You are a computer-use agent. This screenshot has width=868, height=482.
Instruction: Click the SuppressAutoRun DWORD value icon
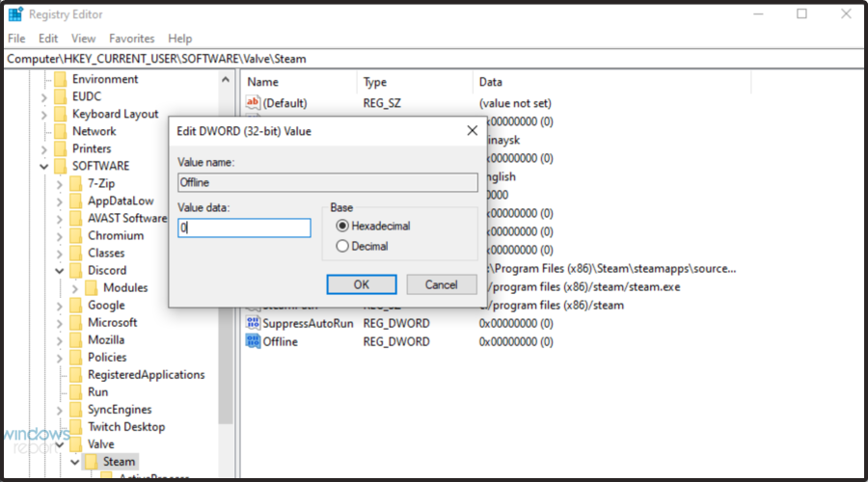[253, 323]
